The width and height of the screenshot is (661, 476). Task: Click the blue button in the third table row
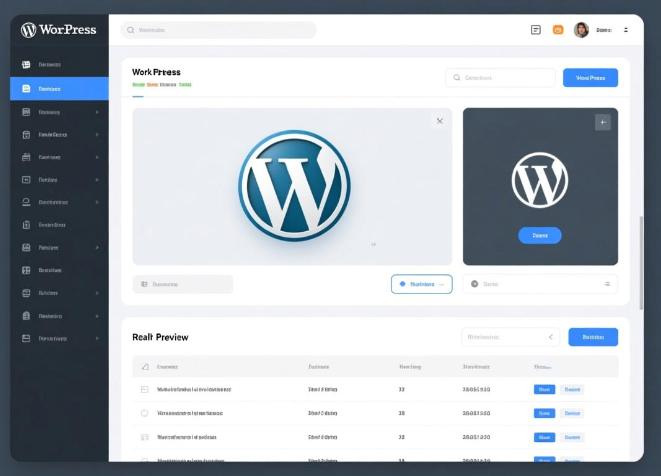click(x=544, y=437)
